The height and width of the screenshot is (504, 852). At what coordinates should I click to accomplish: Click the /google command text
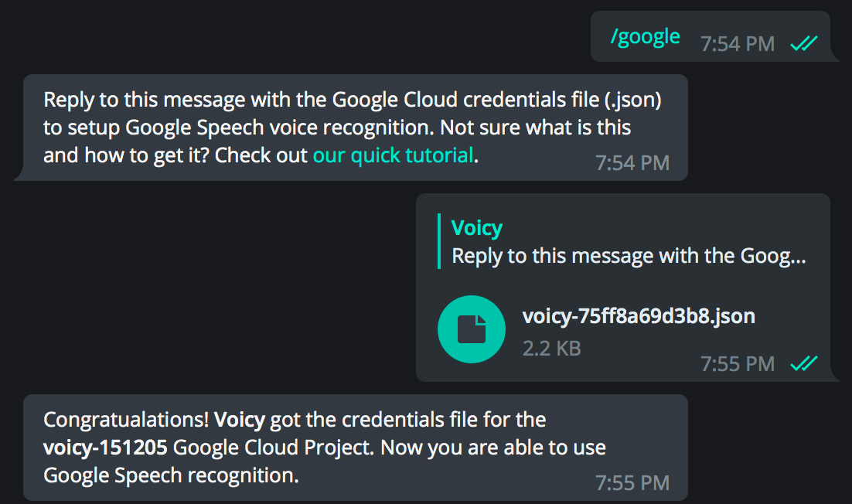click(645, 37)
